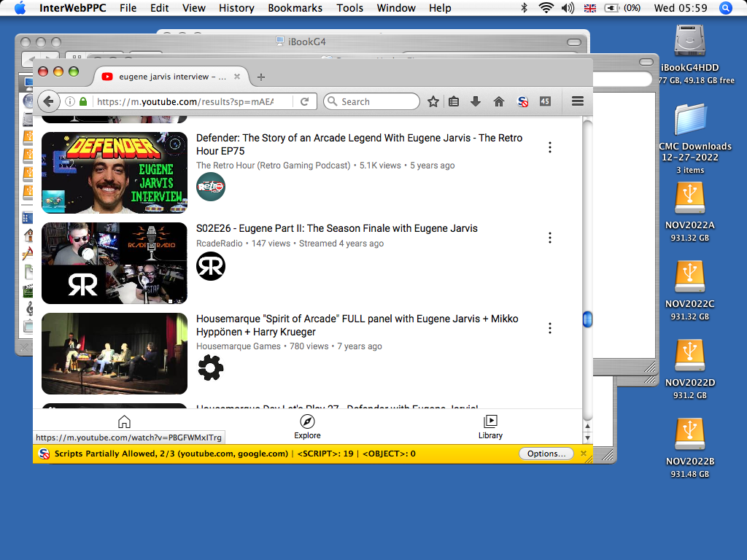Screen dimensions: 747x560
Task: Open the NoScript toolbar icon
Action: point(522,101)
